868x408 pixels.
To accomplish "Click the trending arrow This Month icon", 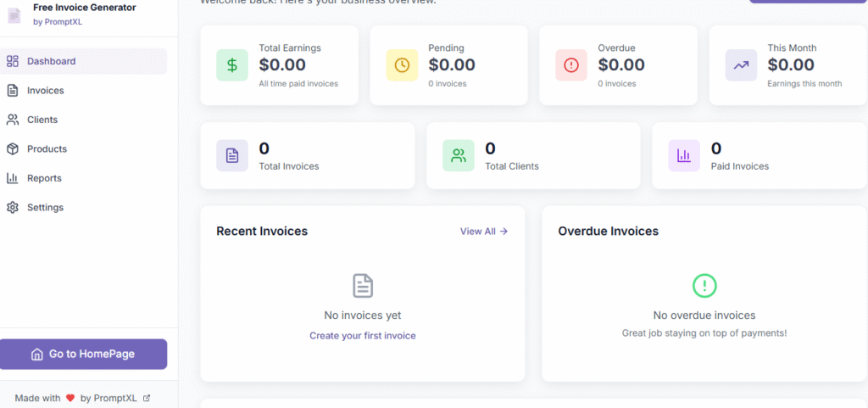I will point(741,65).
